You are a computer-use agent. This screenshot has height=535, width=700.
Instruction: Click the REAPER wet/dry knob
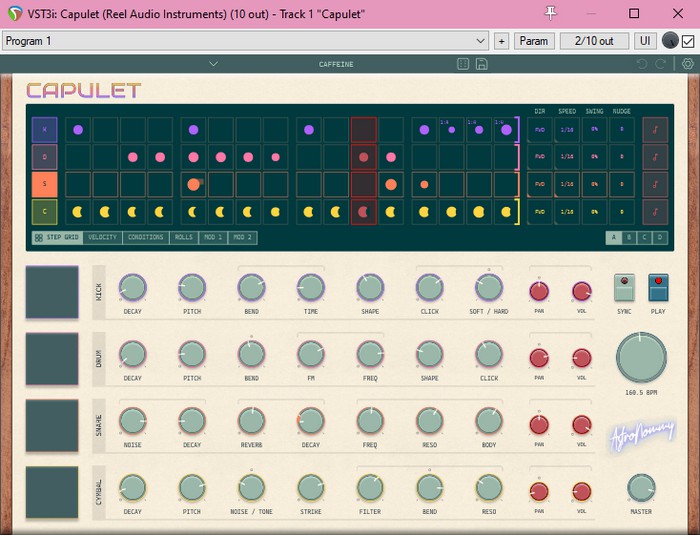tap(670, 41)
